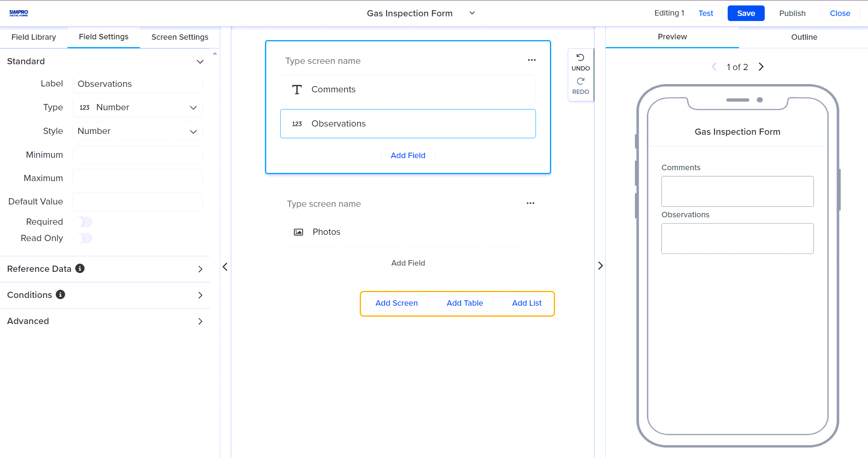Viewport: 868px width, 458px height.
Task: Click the Text field type icon next to Comments
Action: (x=297, y=89)
